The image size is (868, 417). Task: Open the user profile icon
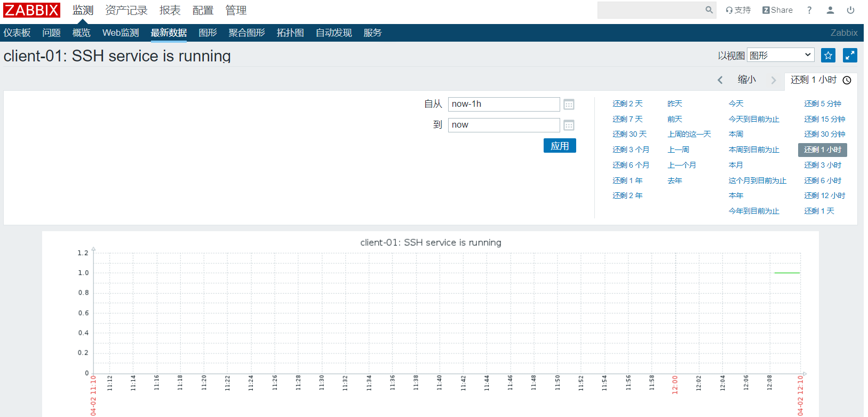pos(830,10)
